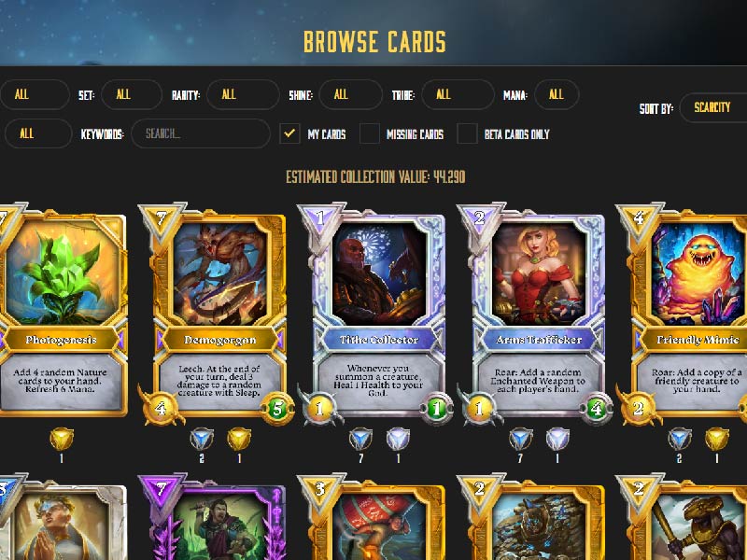Click the meteorite icon under Arms Trafficker

click(557, 439)
